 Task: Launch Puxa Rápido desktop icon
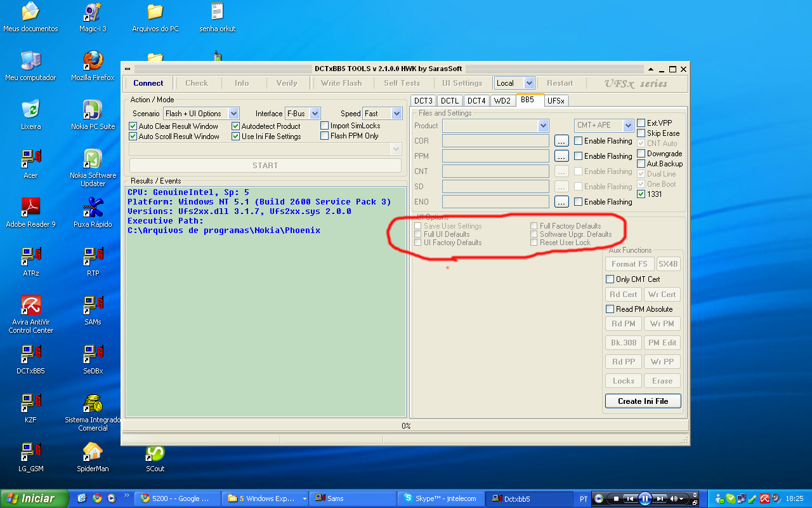93,213
